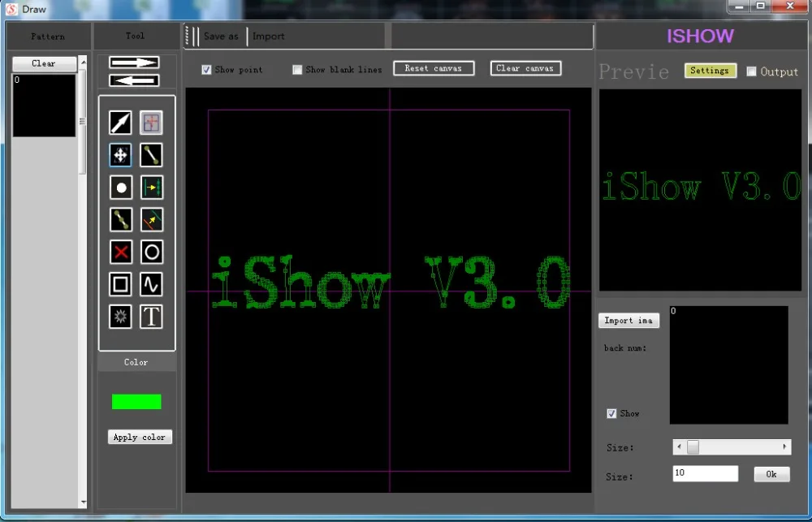Click the Clear button in Pattern panel
Image resolution: width=812 pixels, height=522 pixels.
point(44,63)
